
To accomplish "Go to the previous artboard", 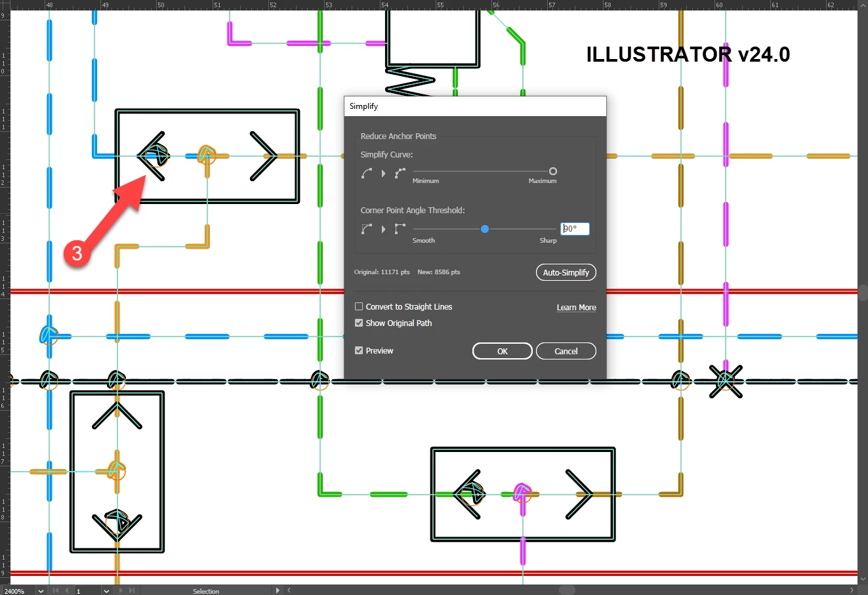I will pyautogui.click(x=66, y=590).
